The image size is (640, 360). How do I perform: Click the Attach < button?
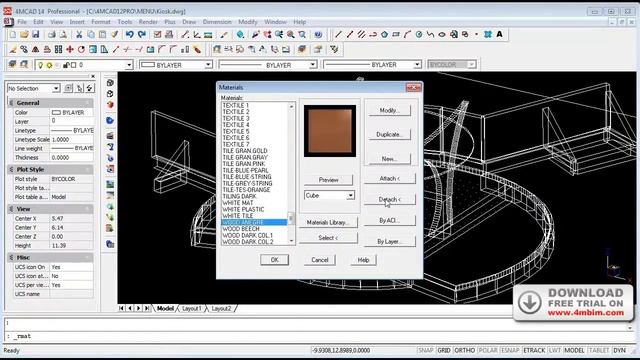point(390,178)
